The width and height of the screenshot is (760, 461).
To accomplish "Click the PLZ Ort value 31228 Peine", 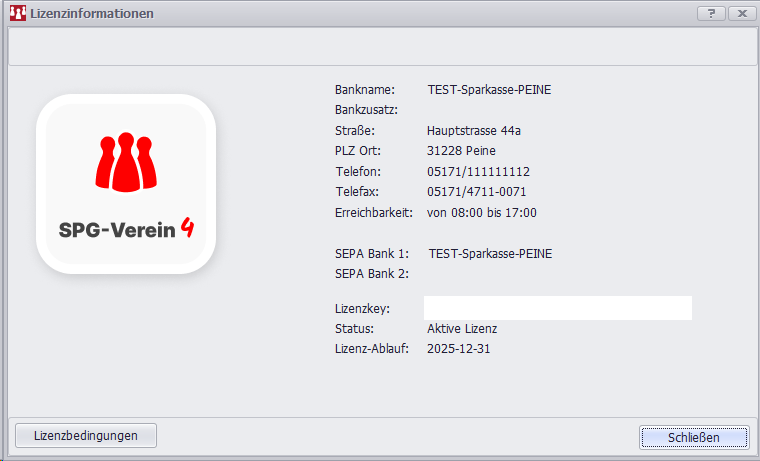I will (x=461, y=151).
